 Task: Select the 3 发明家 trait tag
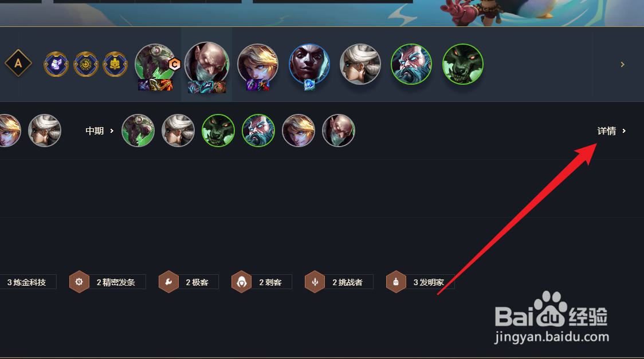click(x=420, y=282)
